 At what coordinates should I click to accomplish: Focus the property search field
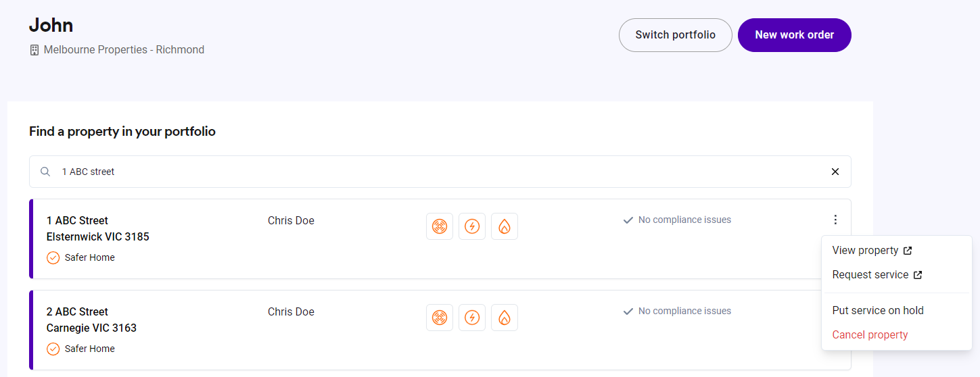[x=433, y=172]
